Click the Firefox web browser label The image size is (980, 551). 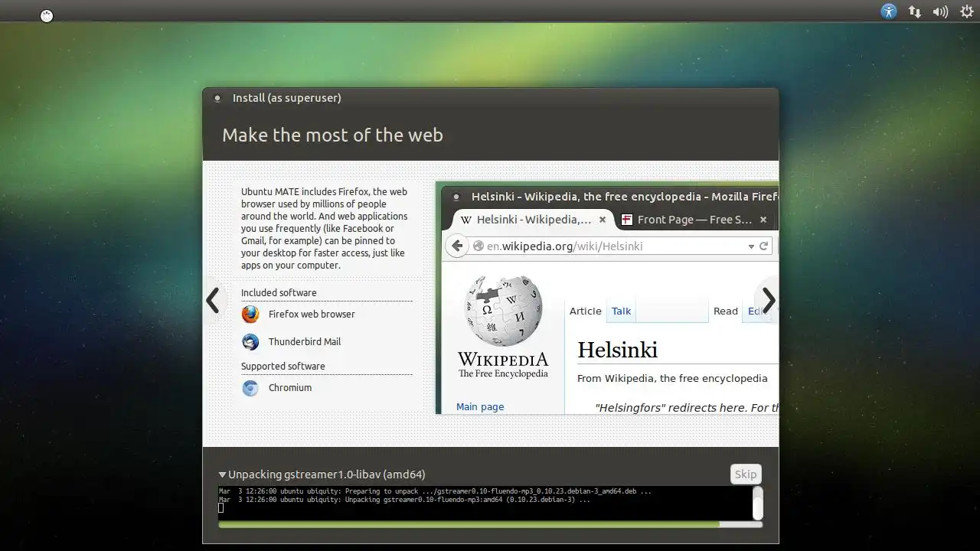312,315
